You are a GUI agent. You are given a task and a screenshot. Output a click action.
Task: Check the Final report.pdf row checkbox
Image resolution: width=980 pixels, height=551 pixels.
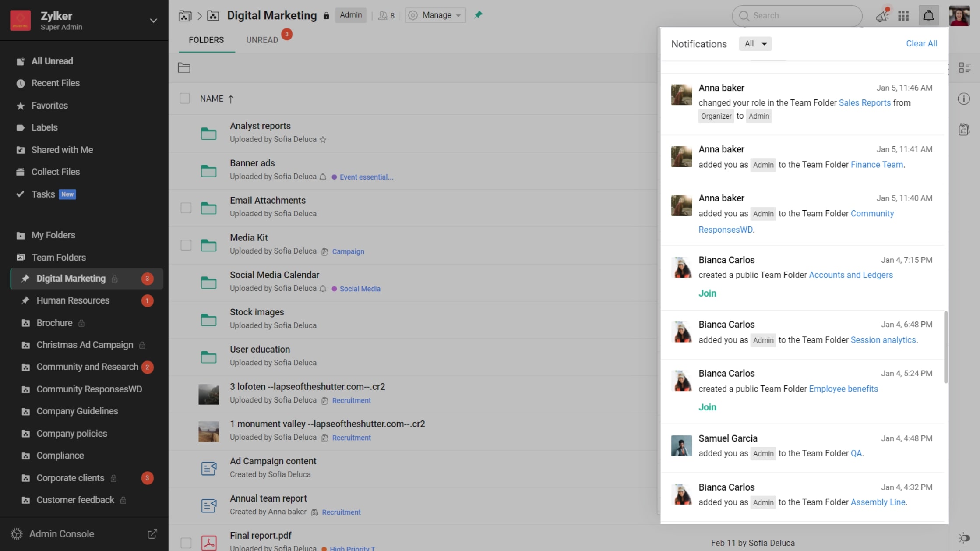click(186, 543)
